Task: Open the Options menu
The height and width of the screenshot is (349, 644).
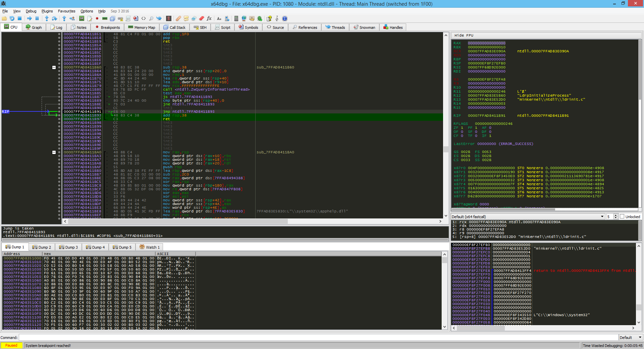Action: [87, 11]
